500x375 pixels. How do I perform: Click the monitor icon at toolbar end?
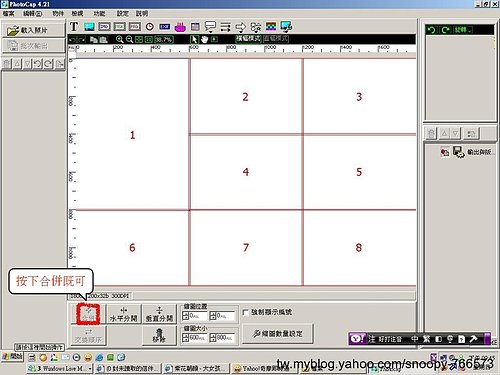pyautogui.click(x=286, y=27)
